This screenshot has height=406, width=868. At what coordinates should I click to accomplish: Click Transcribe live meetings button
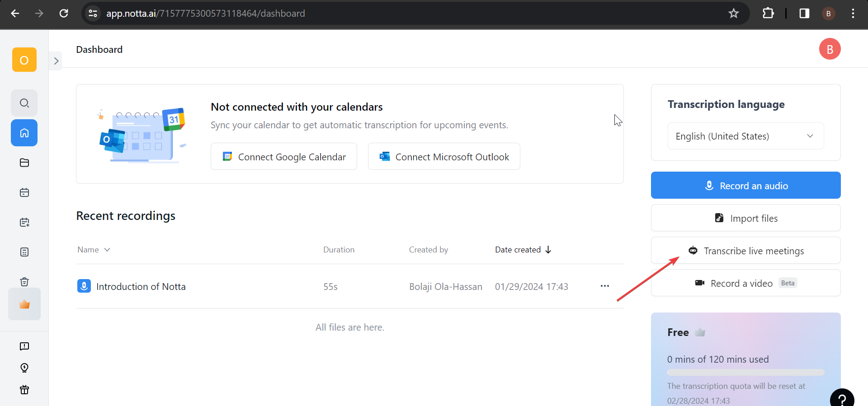pyautogui.click(x=745, y=250)
